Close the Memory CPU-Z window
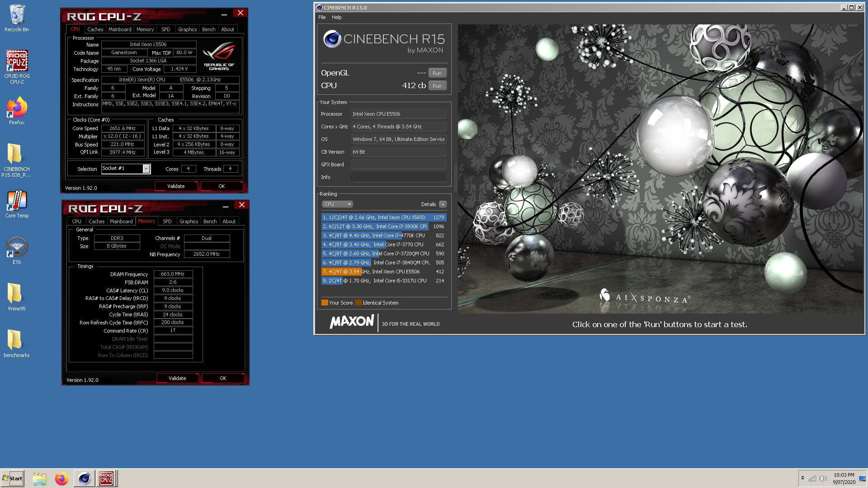This screenshot has height=488, width=868. pyautogui.click(x=242, y=205)
